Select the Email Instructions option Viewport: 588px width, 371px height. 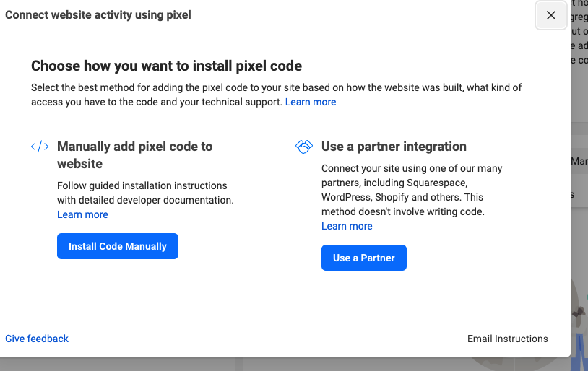pos(507,339)
